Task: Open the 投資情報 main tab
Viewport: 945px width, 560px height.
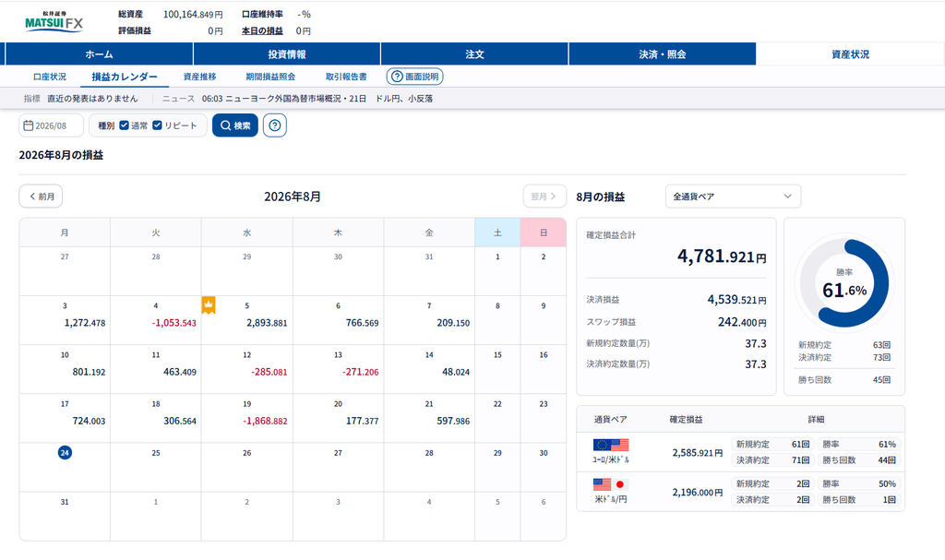Action: [287, 54]
